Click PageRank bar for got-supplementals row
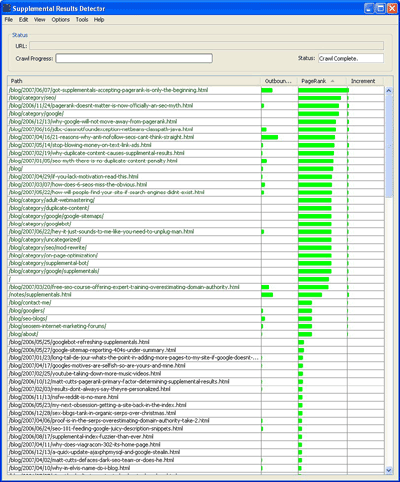This screenshot has width=400, height=482. pos(323,90)
